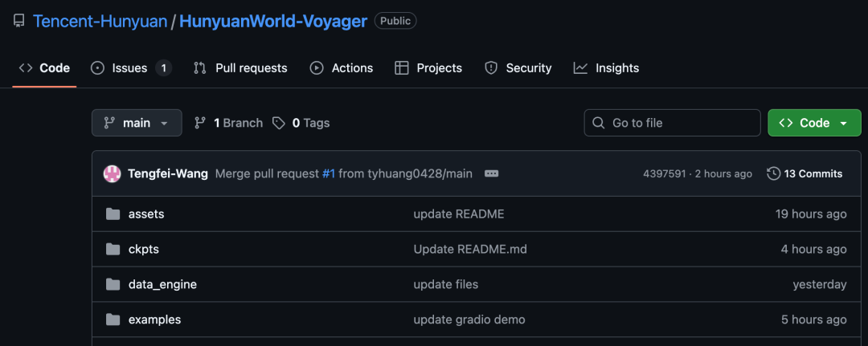Viewport: 868px width, 346px height.
Task: Expand the commit message ellipsis button
Action: click(492, 173)
